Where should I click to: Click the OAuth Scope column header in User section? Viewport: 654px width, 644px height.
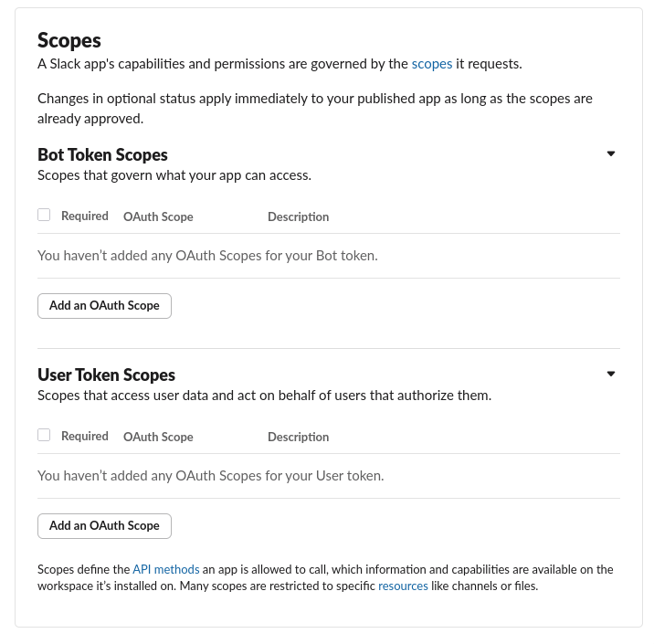click(x=158, y=438)
